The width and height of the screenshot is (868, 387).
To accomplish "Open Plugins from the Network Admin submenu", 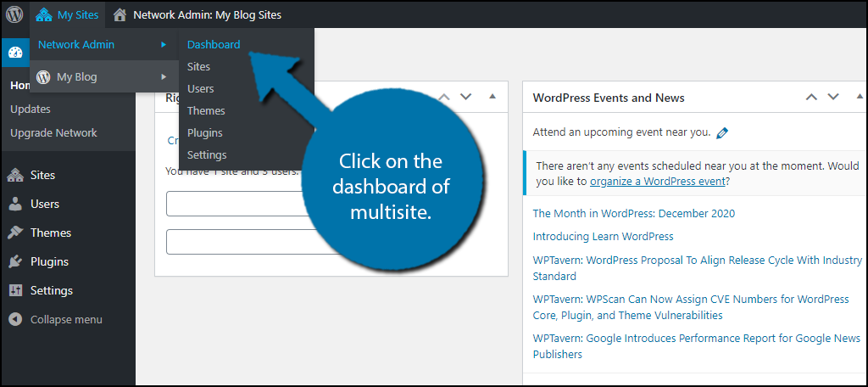I will click(x=205, y=132).
